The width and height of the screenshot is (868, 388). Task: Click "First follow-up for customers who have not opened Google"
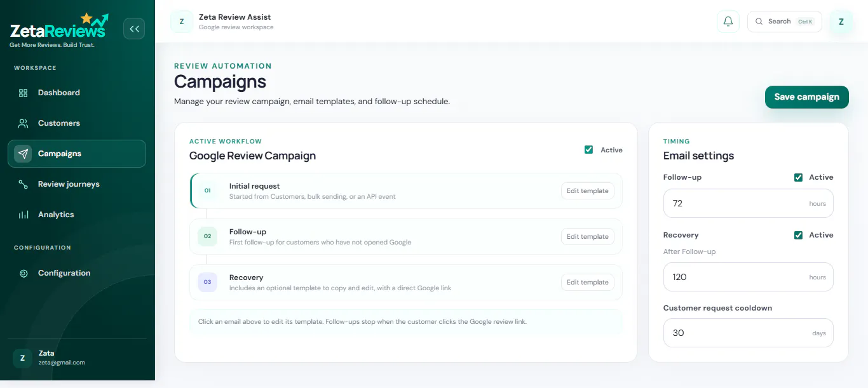click(x=320, y=242)
